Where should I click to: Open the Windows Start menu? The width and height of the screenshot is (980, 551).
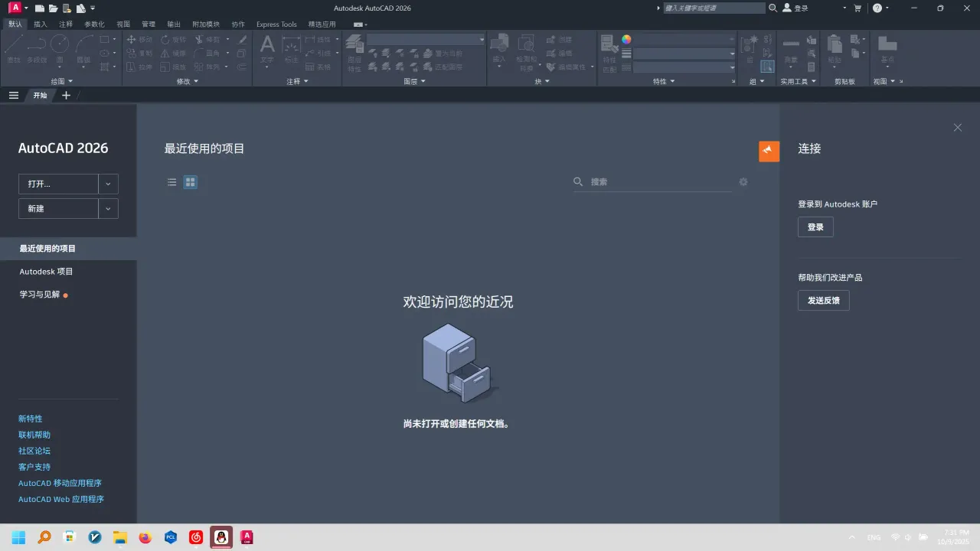[18, 537]
